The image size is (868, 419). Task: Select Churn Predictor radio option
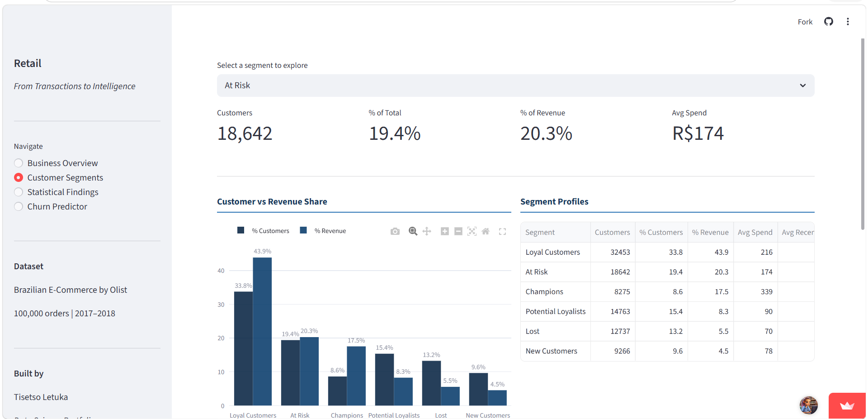click(x=51, y=206)
